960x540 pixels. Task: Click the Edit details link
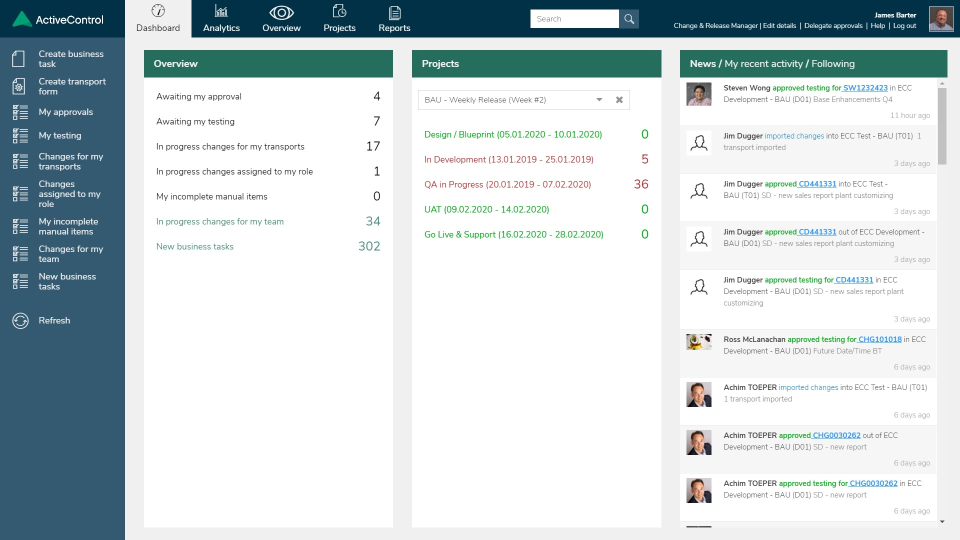point(779,26)
